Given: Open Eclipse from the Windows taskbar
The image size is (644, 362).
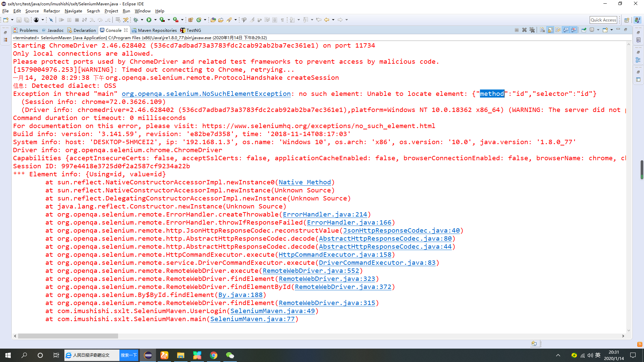Looking at the screenshot, I should click(x=148, y=355).
